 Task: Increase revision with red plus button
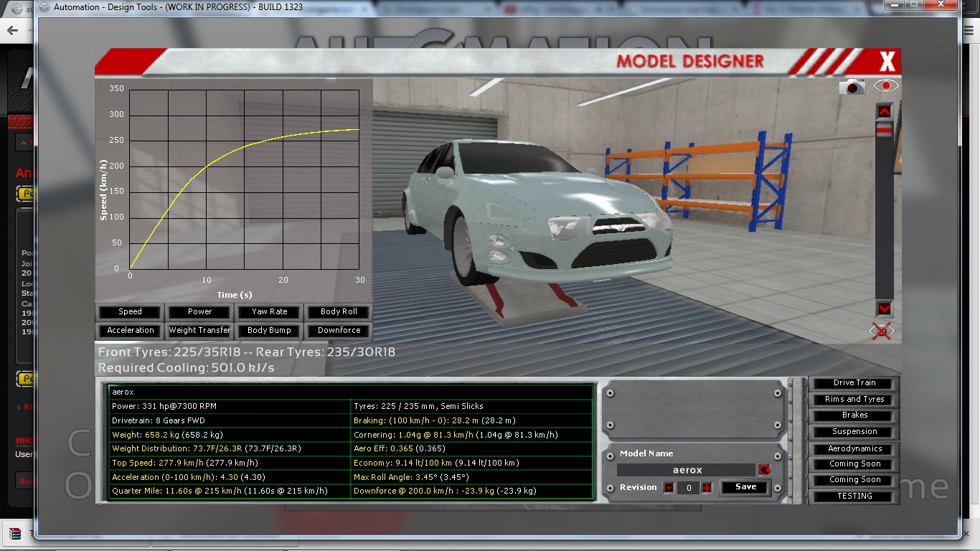pyautogui.click(x=707, y=488)
